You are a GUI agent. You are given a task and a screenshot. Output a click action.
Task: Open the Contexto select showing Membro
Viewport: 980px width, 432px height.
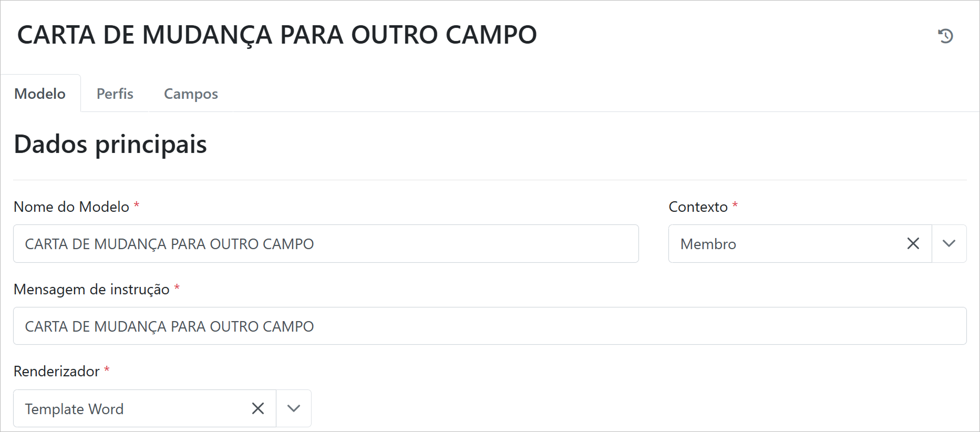783,244
